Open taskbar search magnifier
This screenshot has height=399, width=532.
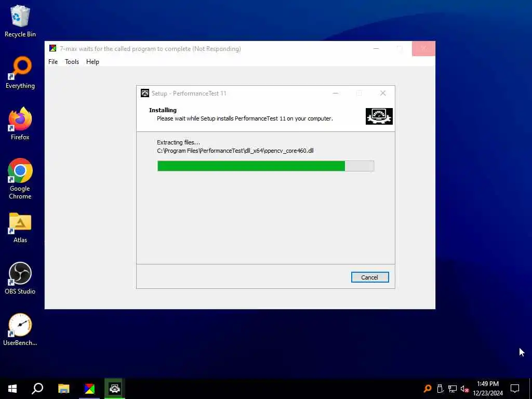tap(37, 389)
